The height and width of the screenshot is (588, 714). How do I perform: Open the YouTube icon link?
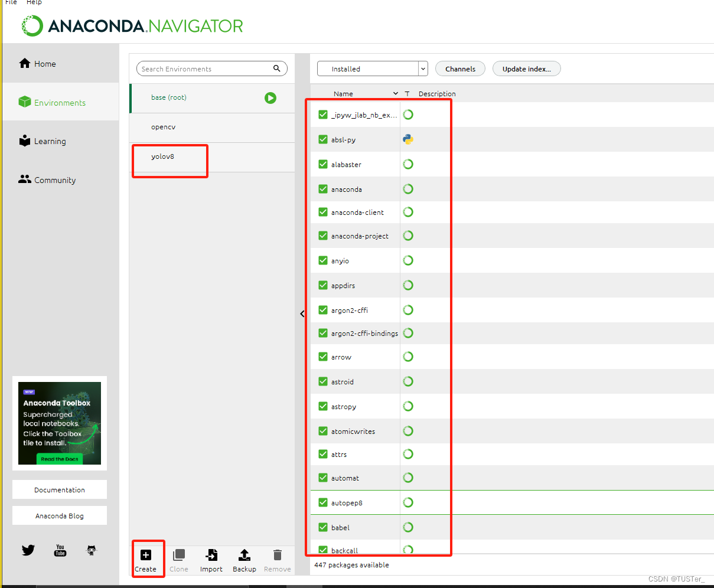coord(60,550)
